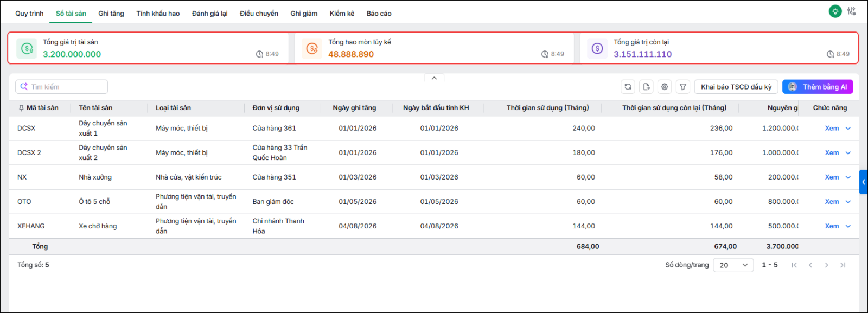Switch to the Ghi giảm tab
This screenshot has width=868, height=313.
(304, 14)
